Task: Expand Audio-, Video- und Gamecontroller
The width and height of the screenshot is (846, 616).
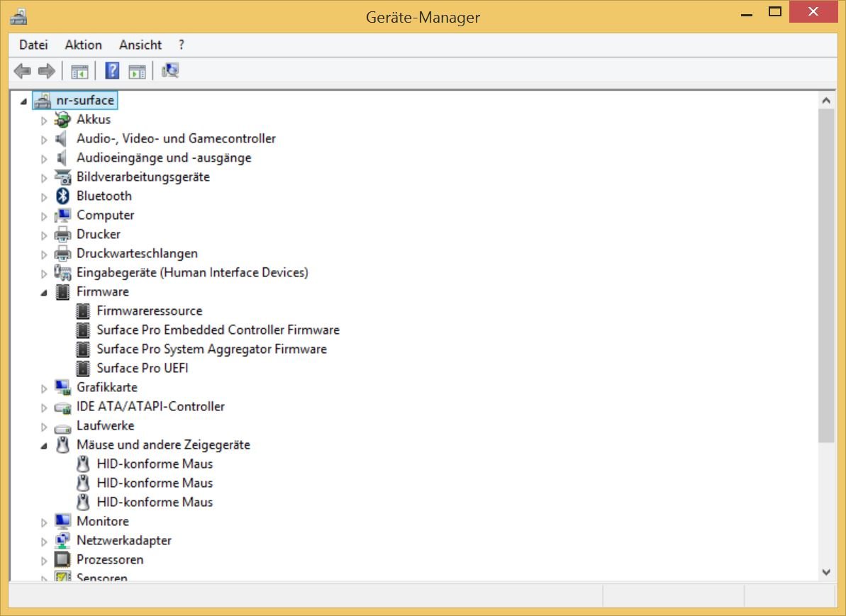Action: coord(44,140)
